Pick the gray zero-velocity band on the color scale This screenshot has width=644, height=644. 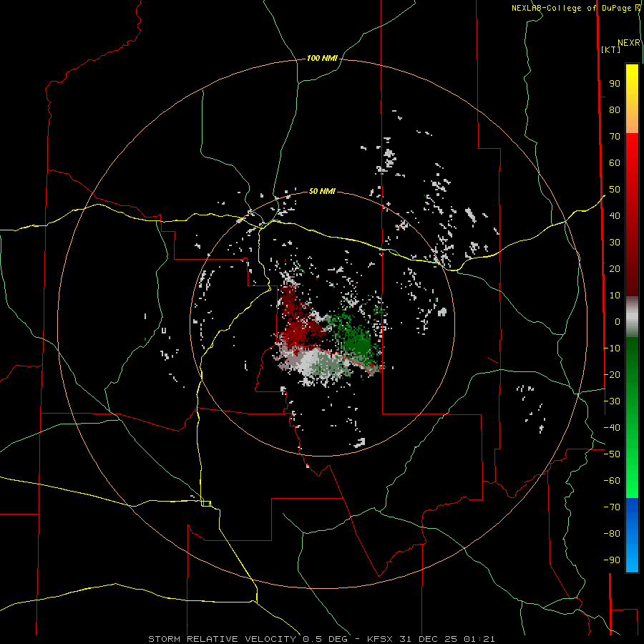pyautogui.click(x=632, y=317)
